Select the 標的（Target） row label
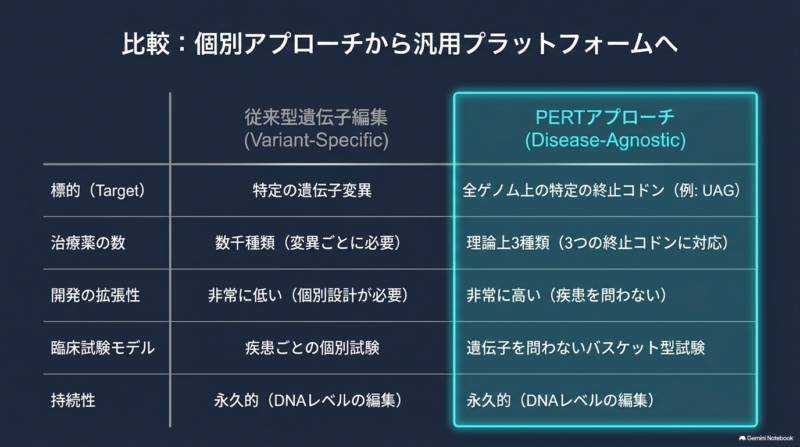Image resolution: width=800 pixels, height=447 pixels. click(98, 190)
